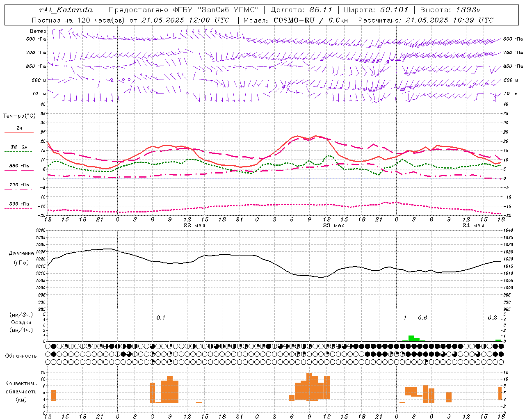The width and height of the screenshot is (525, 420).
Task: Click the 'Осадки' panel label
Action: point(21,322)
